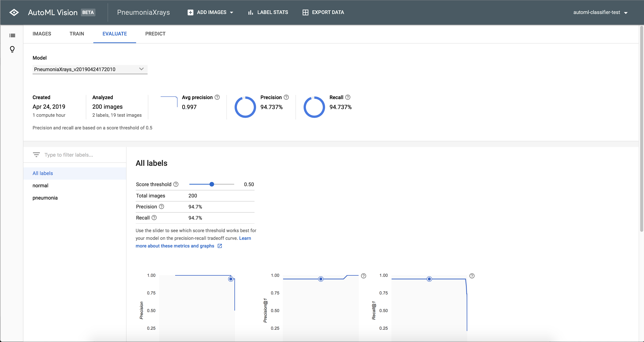The width and height of the screenshot is (644, 342).
Task: Click help icon next to Avg precision
Action: (x=217, y=97)
